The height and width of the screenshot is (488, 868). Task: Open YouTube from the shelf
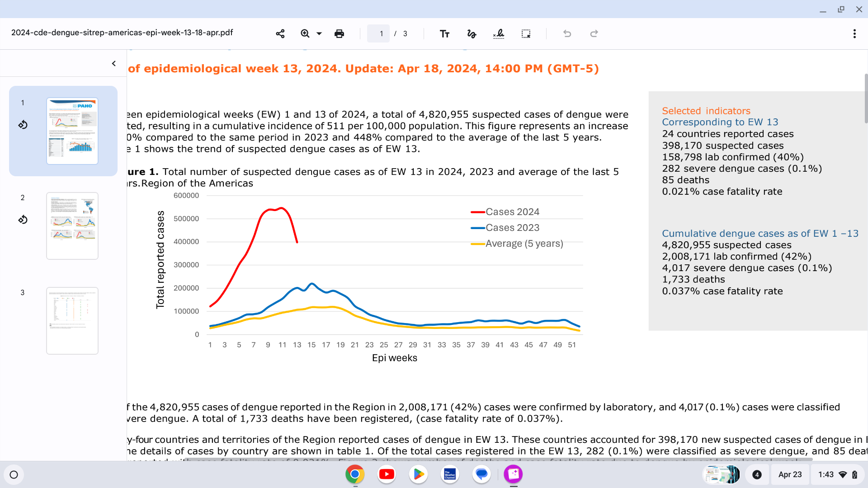point(387,474)
